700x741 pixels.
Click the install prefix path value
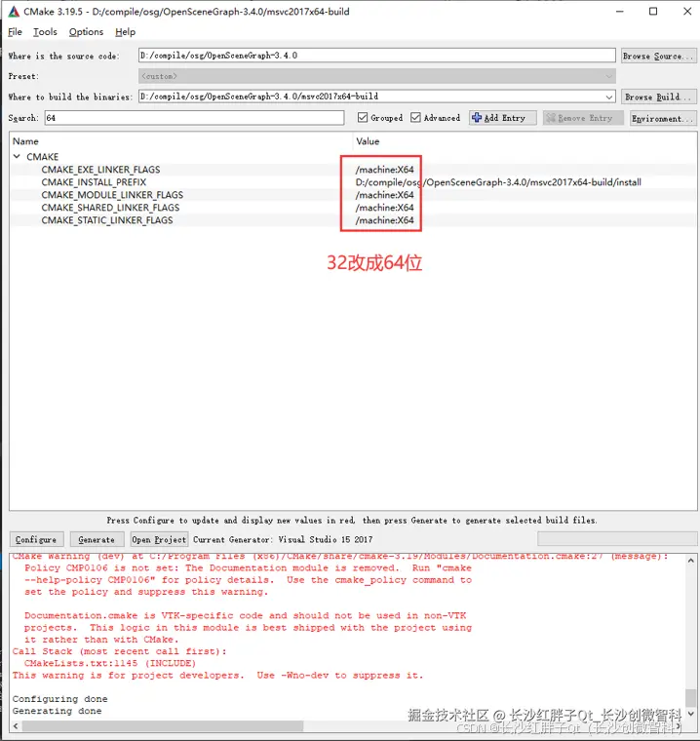(498, 182)
